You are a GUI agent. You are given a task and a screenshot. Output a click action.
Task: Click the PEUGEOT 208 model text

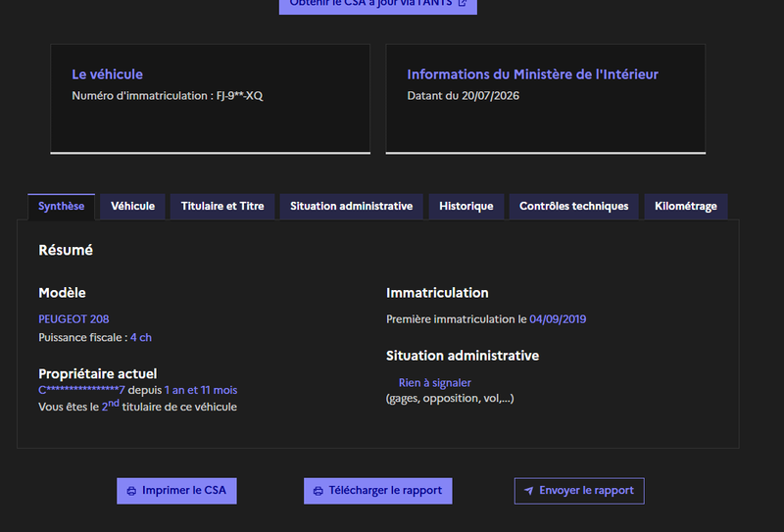tap(73, 319)
